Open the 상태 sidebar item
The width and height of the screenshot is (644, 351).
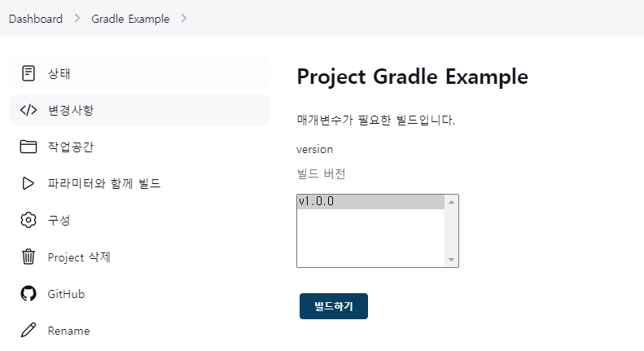coord(140,73)
